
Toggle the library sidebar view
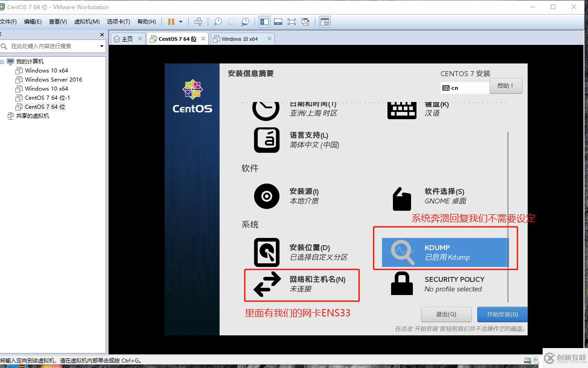click(x=265, y=22)
